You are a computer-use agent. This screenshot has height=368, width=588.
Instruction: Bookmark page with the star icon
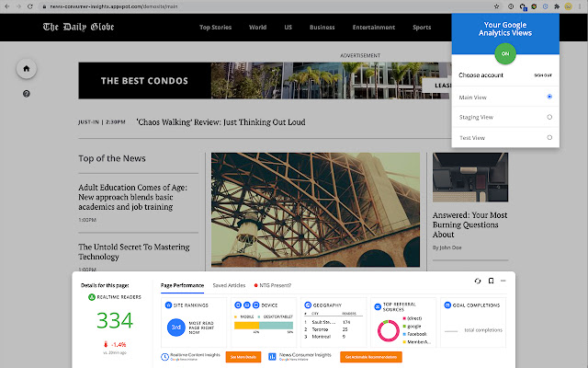tap(499, 6)
